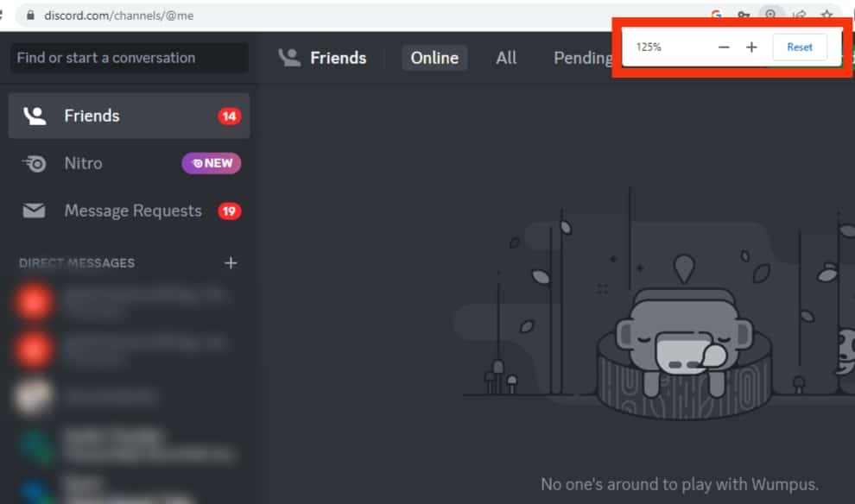The image size is (855, 504).
Task: Click the 125% zoom value
Action: click(649, 47)
